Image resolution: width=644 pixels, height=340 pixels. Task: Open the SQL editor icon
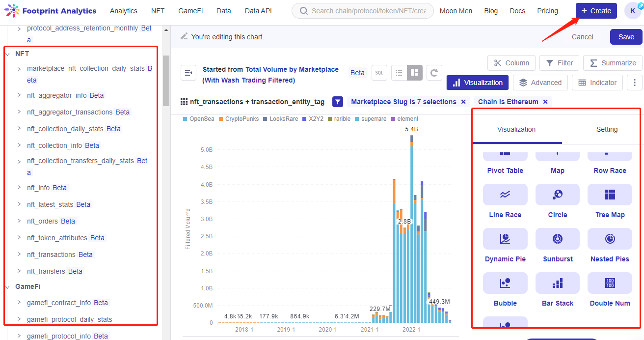[x=379, y=72]
